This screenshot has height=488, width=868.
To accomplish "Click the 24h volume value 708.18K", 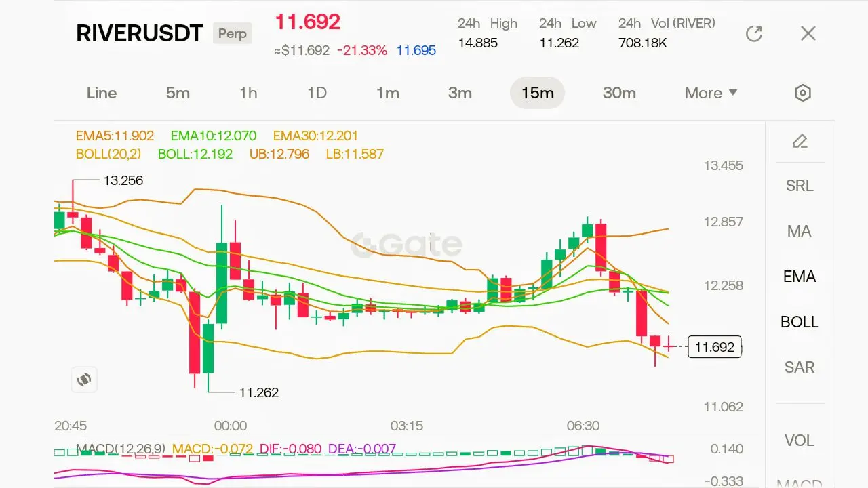I will coord(643,43).
